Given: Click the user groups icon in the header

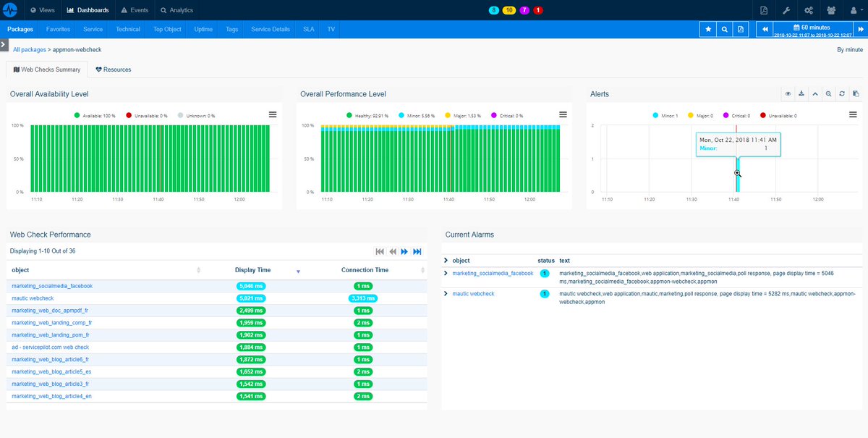Looking at the screenshot, I should (831, 9).
